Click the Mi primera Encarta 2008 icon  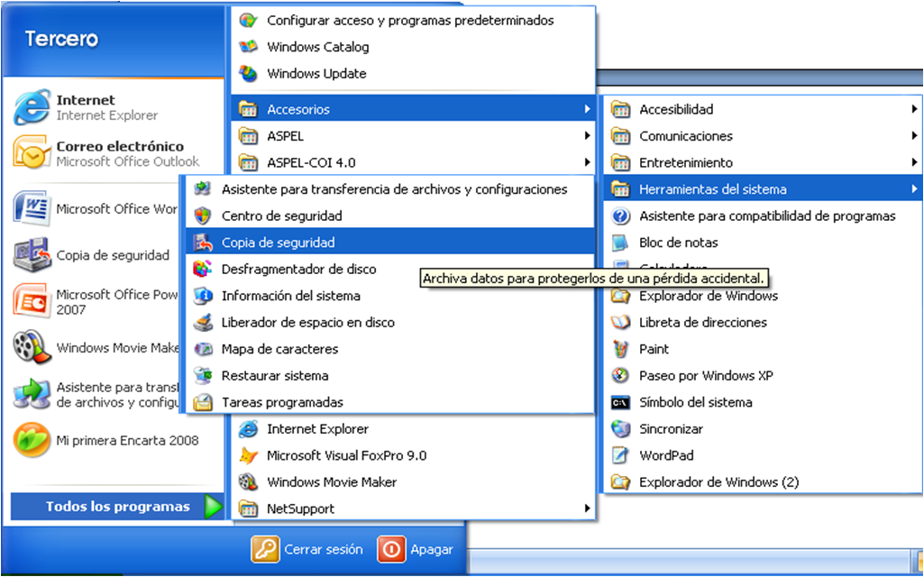[32, 440]
